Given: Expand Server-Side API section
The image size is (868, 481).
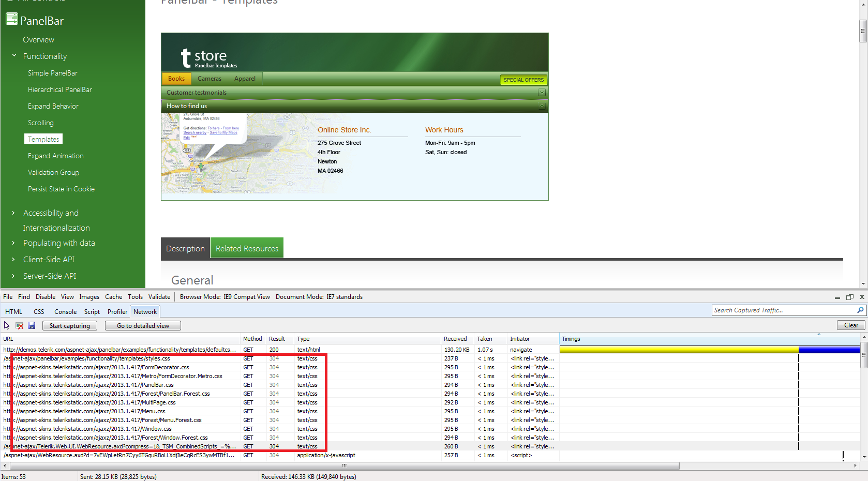Looking at the screenshot, I should pos(13,276).
